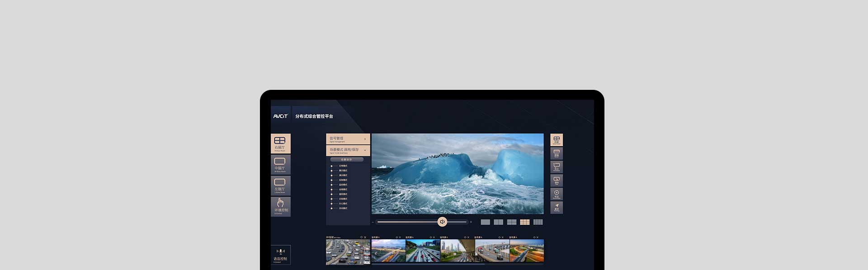Image resolution: width=868 pixels, height=270 pixels.
Task: Select the 右展厅 room icon in sidebar
Action: 280,143
